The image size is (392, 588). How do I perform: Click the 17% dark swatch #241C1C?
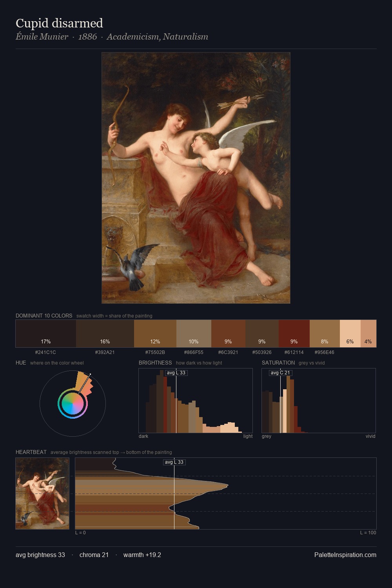[x=46, y=334]
